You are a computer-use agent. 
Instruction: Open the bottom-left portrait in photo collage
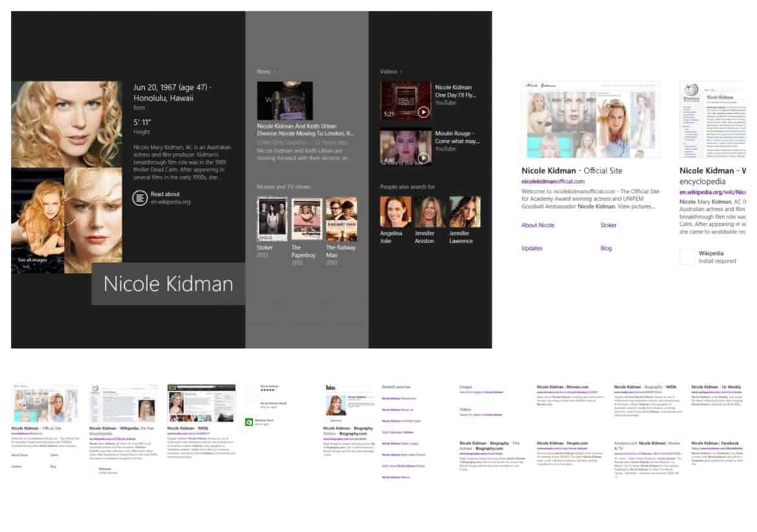pyautogui.click(x=38, y=220)
